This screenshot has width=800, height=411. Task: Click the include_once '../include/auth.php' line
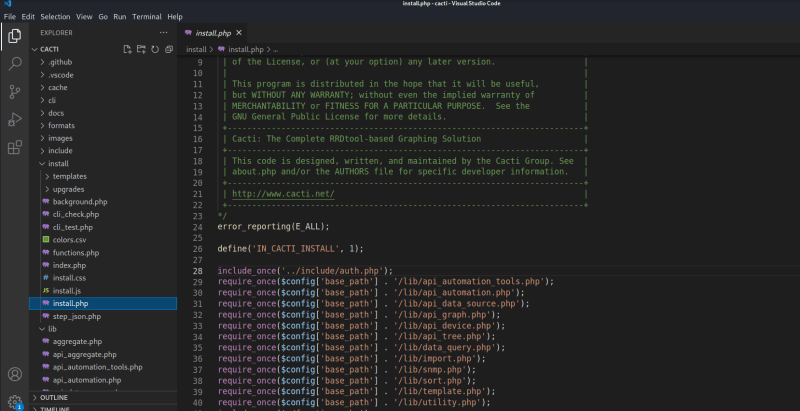pyautogui.click(x=305, y=271)
